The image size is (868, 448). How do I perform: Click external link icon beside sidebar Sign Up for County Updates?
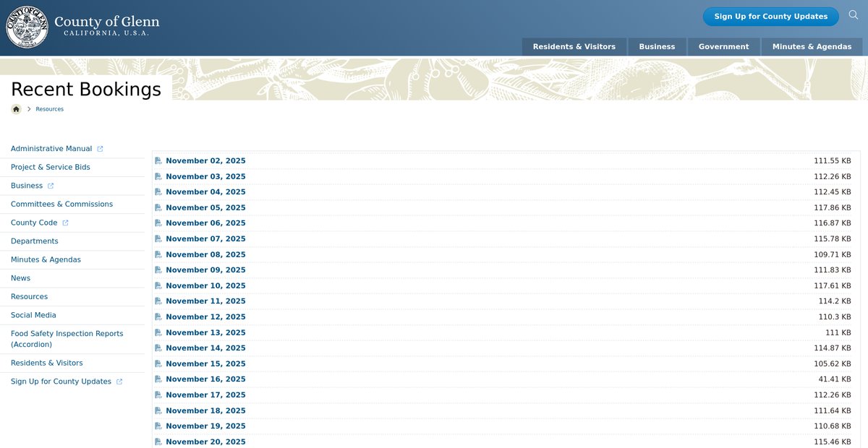tap(119, 382)
